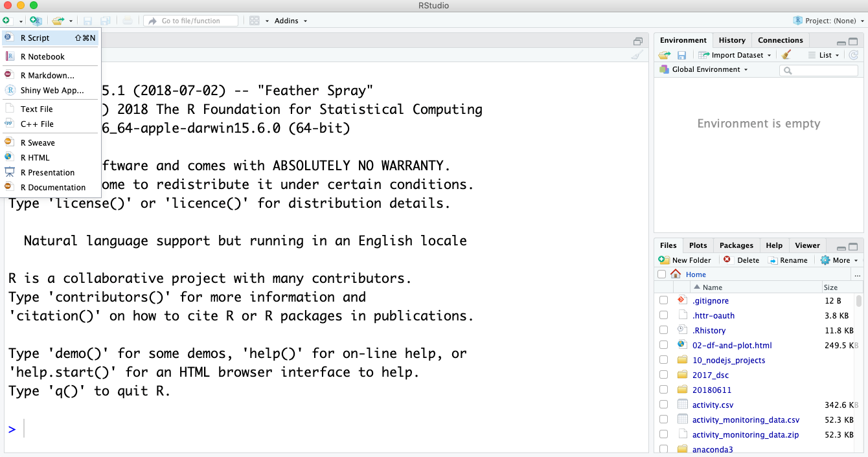
Task: Choose R Markdown... from the menu
Action: click(x=51, y=75)
